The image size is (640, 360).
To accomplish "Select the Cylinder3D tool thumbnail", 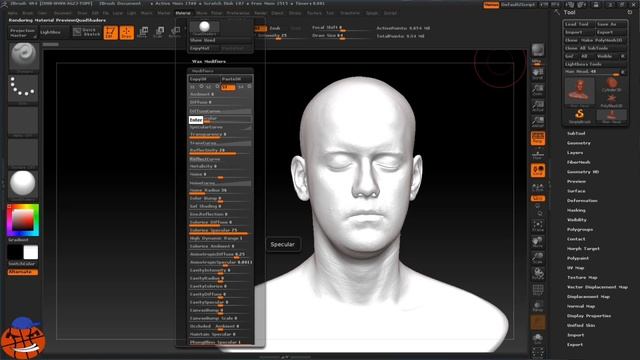I will (x=611, y=84).
